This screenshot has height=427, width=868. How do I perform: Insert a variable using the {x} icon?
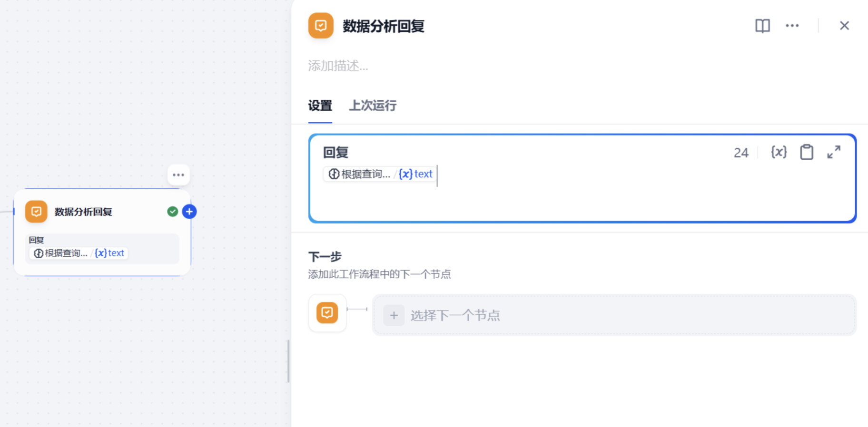[779, 152]
